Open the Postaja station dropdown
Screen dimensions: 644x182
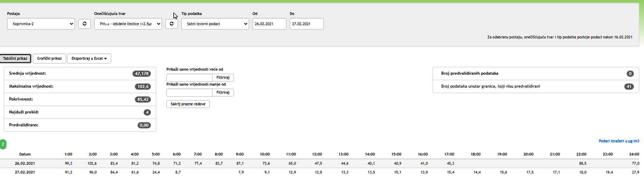tap(41, 24)
